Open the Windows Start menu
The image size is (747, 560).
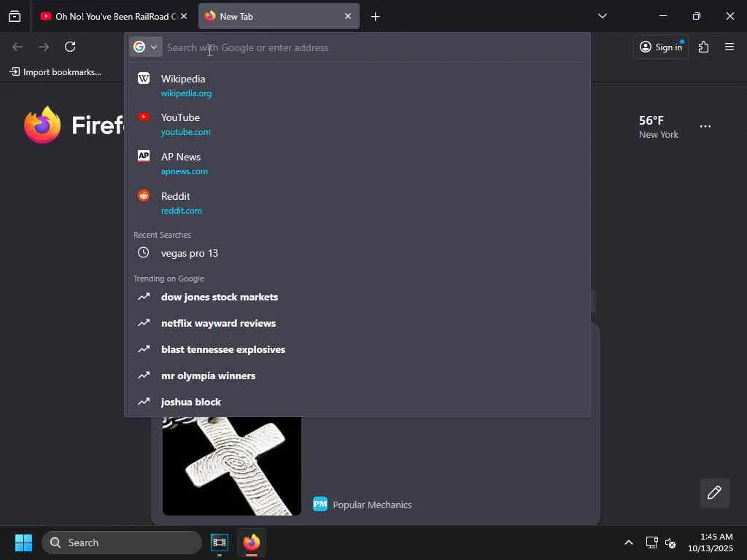[23, 542]
